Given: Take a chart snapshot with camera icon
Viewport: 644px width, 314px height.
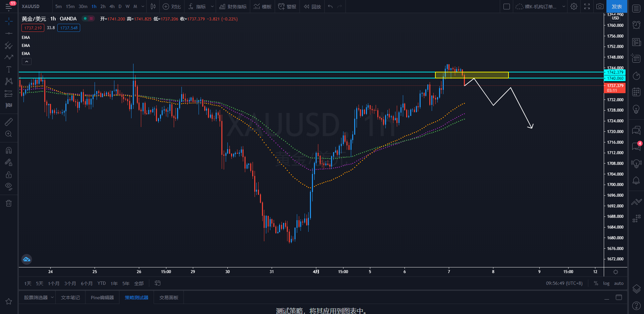Looking at the screenshot, I should (x=600, y=6).
